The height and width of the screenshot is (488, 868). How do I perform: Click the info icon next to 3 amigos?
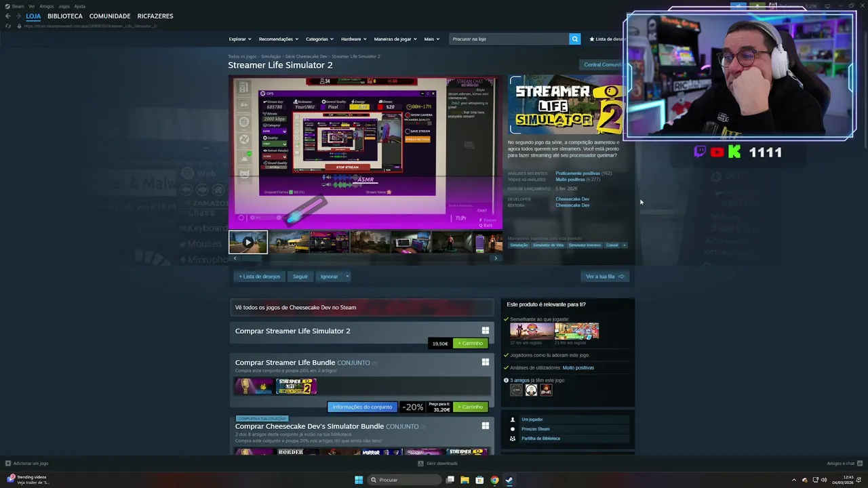tap(506, 380)
